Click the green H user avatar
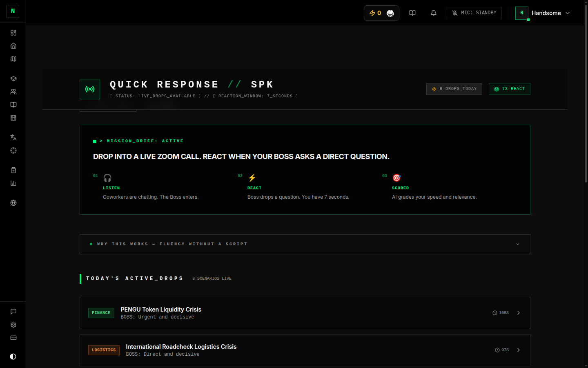The image size is (588, 368). pyautogui.click(x=522, y=13)
